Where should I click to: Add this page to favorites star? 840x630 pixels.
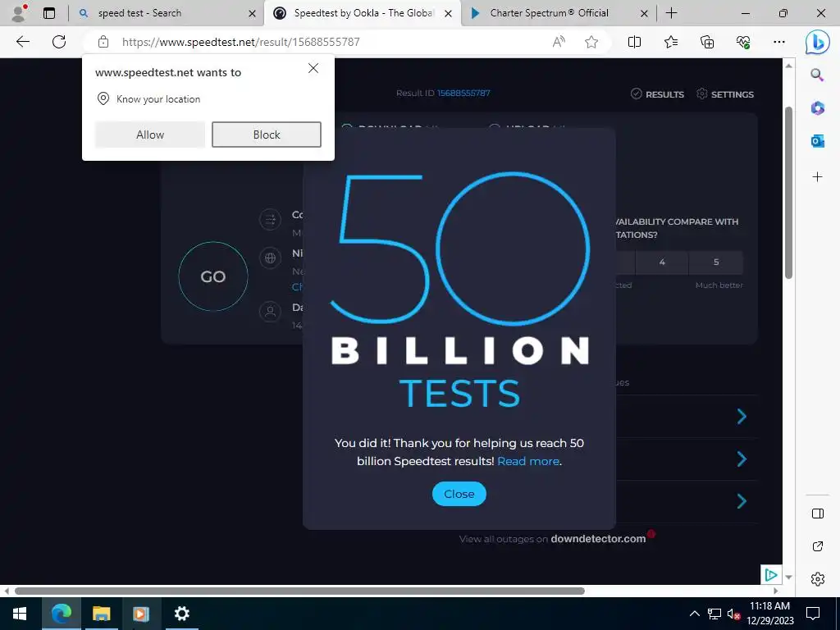591,42
